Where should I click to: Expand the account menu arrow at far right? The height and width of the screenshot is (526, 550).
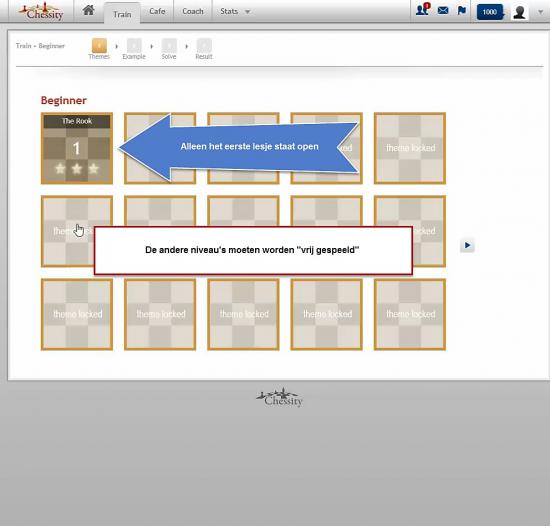pos(541,12)
